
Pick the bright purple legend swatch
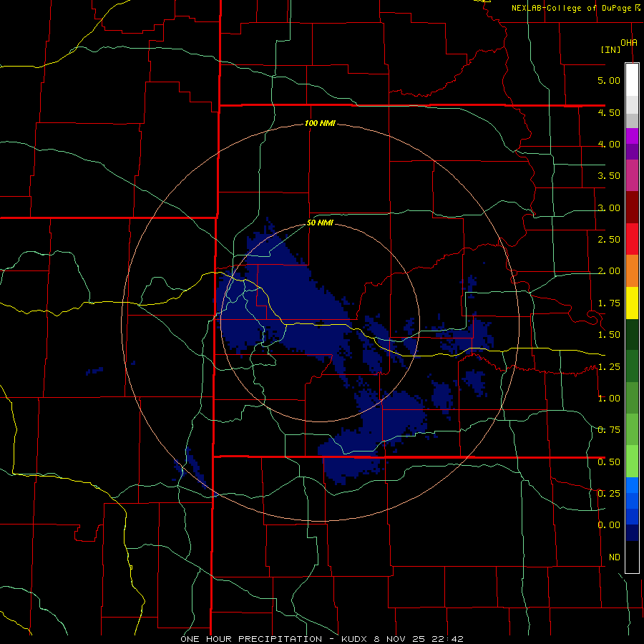coord(632,136)
